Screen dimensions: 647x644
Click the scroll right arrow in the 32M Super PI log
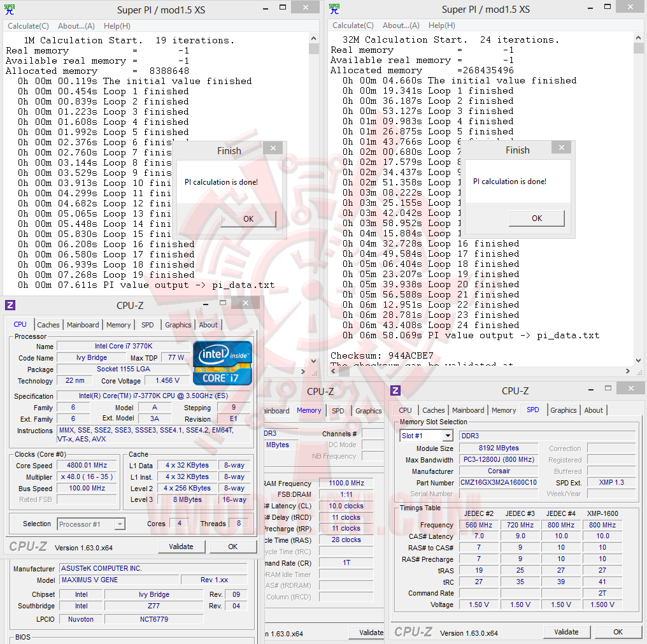tap(628, 371)
